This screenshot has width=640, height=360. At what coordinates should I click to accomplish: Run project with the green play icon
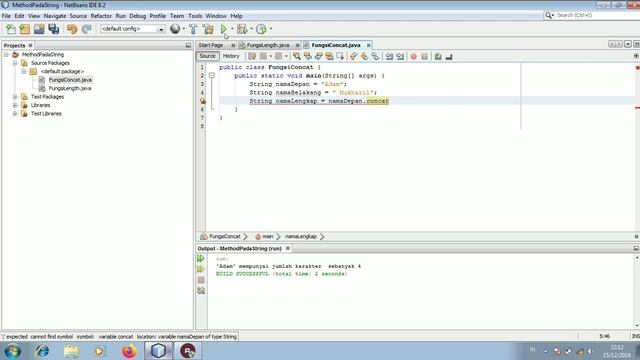[x=224, y=29]
